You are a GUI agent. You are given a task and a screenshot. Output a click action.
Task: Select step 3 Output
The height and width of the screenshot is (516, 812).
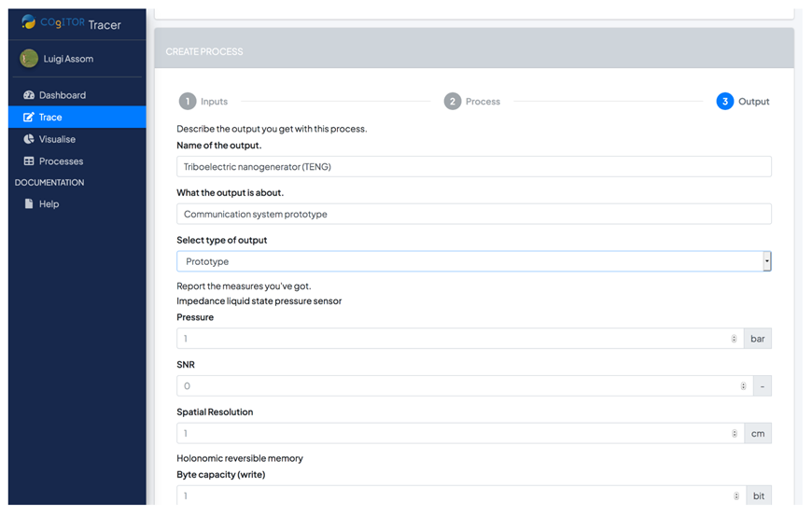coord(743,102)
